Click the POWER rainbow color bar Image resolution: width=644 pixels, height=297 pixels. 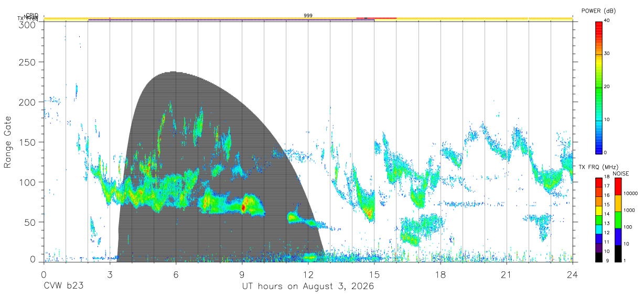pyautogui.click(x=598, y=87)
